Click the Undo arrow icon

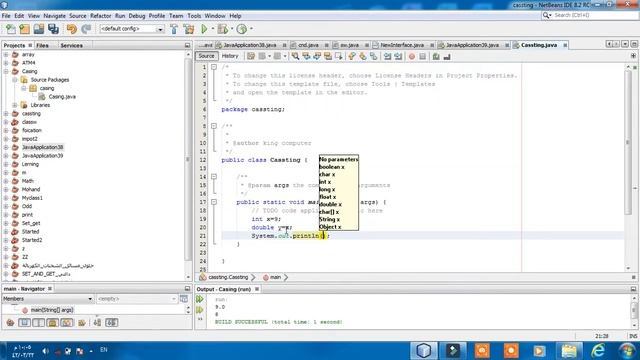pos(72,29)
